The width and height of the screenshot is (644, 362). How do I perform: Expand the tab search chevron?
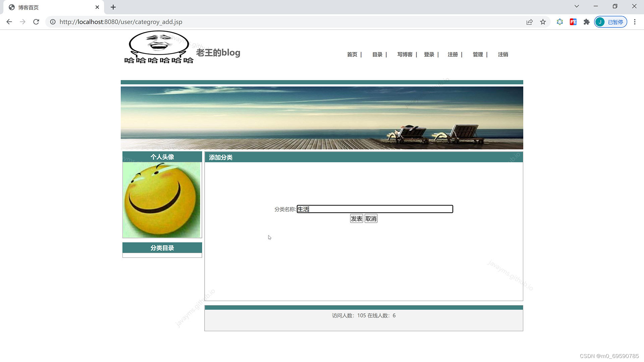tap(576, 6)
